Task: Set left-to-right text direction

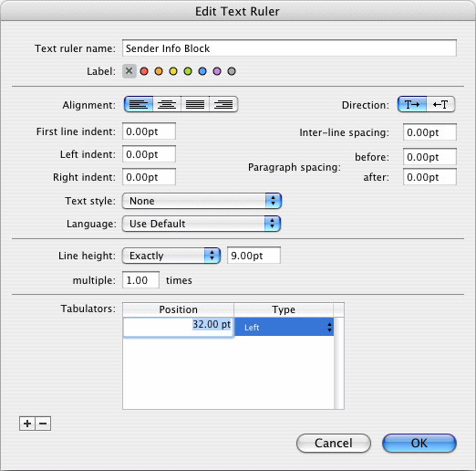Action: tap(412, 105)
